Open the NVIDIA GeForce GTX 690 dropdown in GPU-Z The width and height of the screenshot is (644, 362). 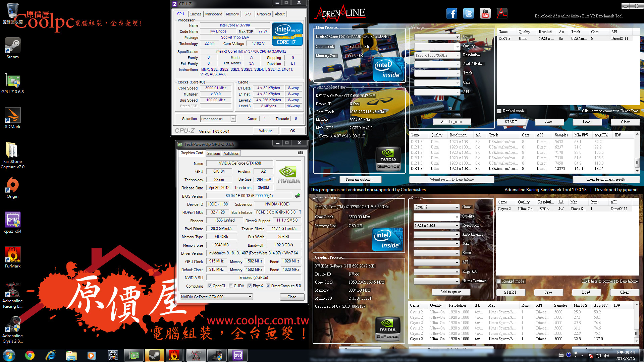[216, 297]
